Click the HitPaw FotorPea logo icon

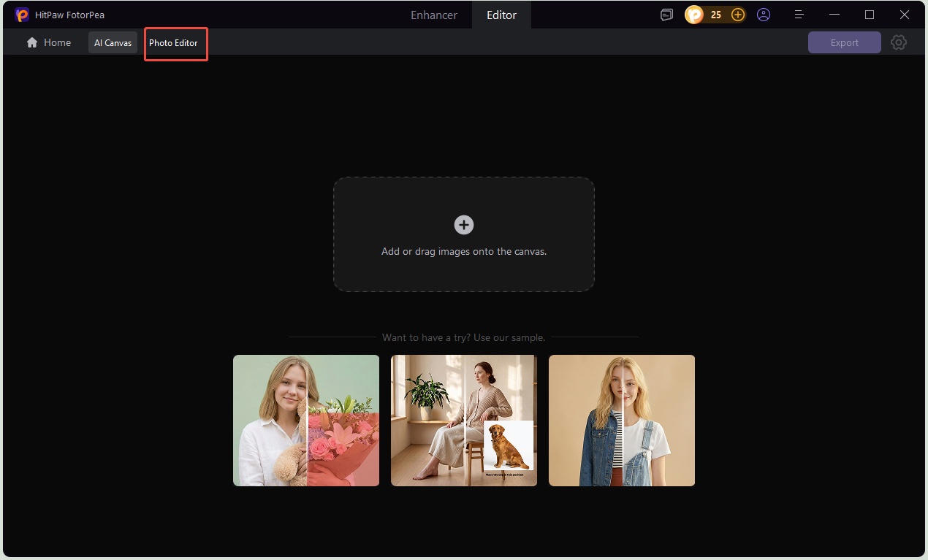pyautogui.click(x=22, y=15)
